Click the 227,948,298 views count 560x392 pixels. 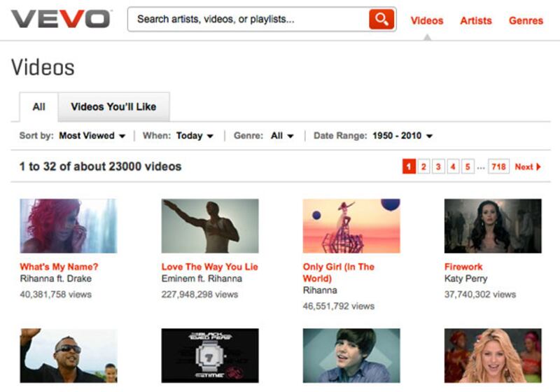(x=199, y=295)
